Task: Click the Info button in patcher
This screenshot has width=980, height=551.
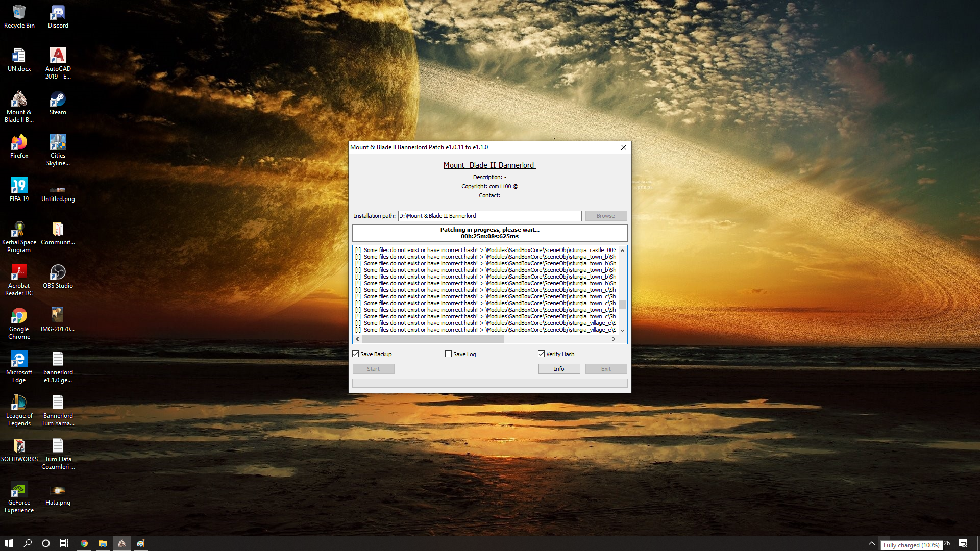Action: [559, 369]
